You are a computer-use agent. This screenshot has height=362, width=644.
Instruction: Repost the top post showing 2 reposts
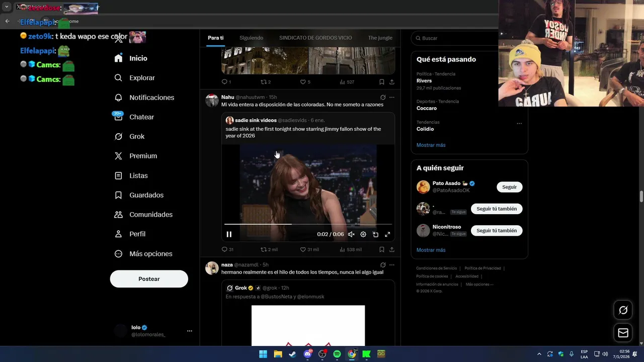[x=265, y=82]
